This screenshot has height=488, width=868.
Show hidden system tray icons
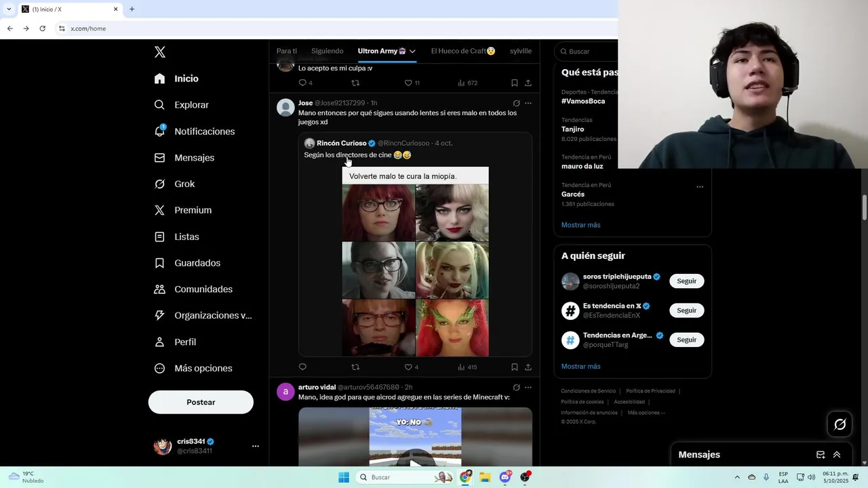737,477
